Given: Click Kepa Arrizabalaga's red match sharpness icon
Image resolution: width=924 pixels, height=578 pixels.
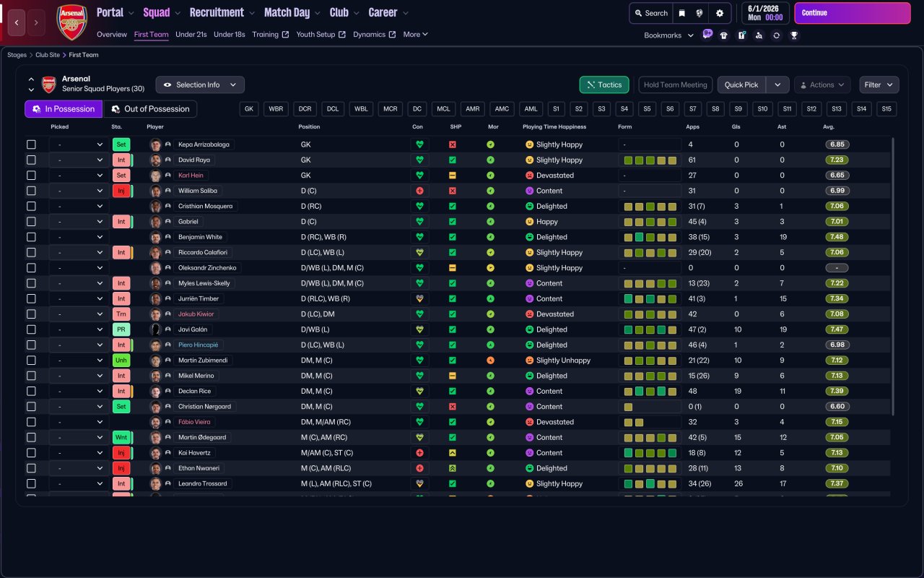Looking at the screenshot, I should [x=453, y=144].
